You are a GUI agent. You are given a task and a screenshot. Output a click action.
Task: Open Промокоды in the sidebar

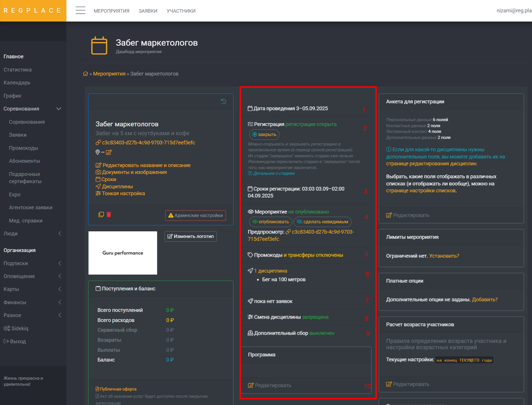(x=24, y=148)
